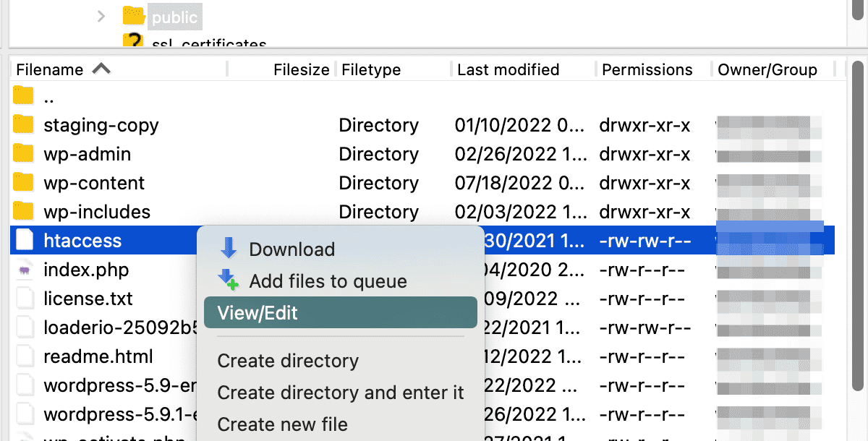Click the Add files to queue icon
Viewport: 868px width, 441px height.
[229, 281]
